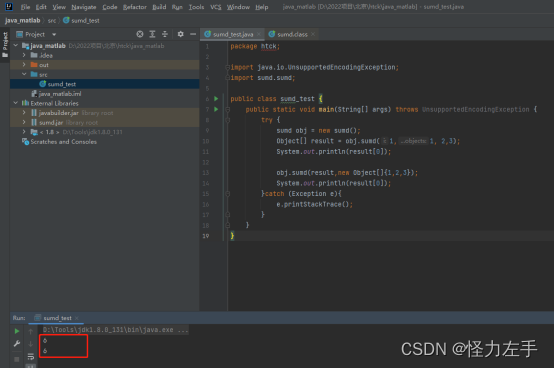Open the Refactor menu
The image size is (554, 368).
coord(135,7)
